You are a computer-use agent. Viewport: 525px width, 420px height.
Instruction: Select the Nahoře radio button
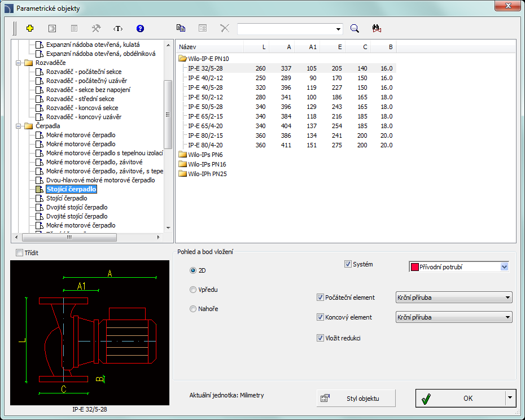(193, 309)
